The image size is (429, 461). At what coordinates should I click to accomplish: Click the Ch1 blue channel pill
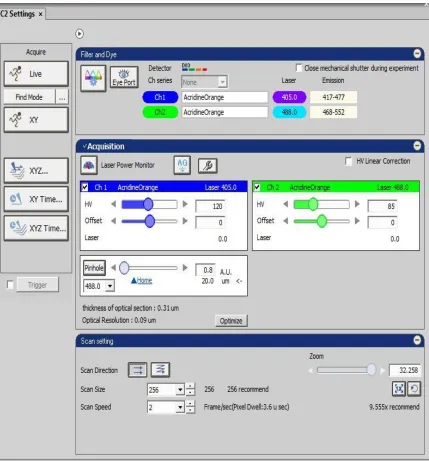coord(160,97)
